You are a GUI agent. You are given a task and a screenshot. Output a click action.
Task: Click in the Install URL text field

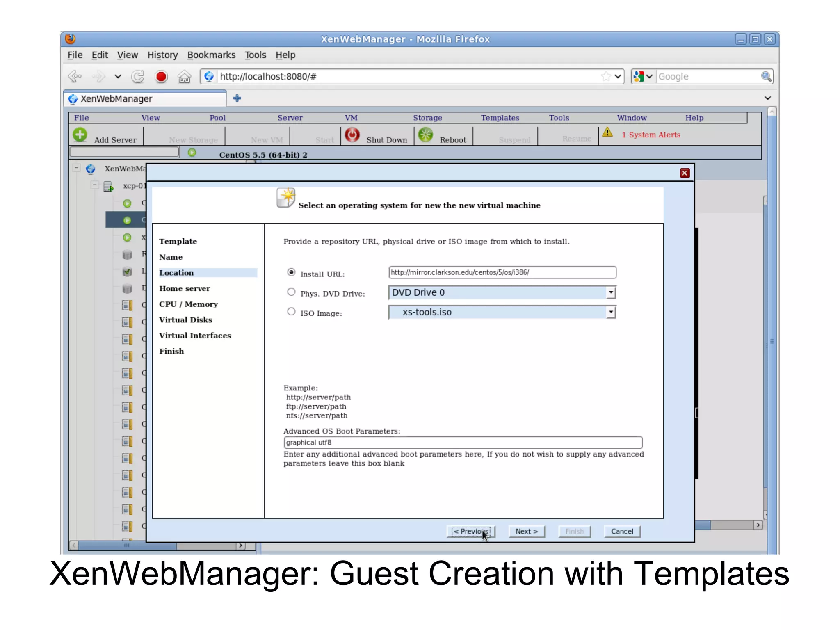point(502,272)
